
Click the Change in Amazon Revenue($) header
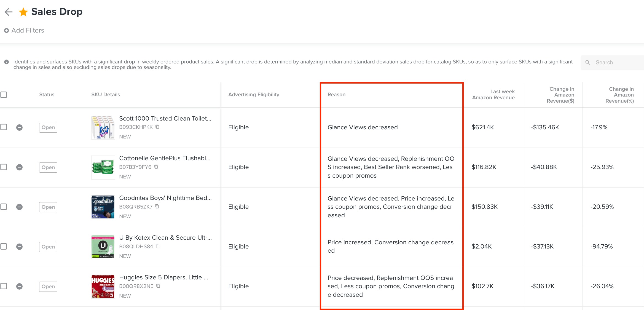pos(560,95)
